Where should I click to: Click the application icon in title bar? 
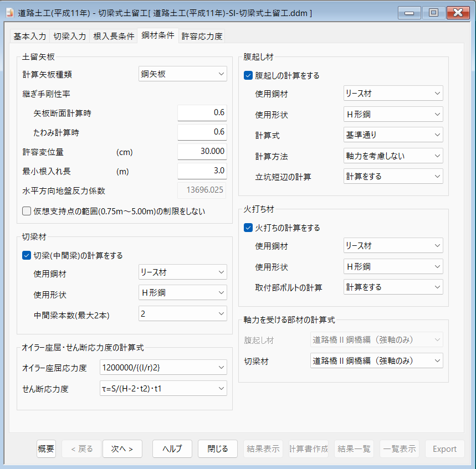click(9, 13)
